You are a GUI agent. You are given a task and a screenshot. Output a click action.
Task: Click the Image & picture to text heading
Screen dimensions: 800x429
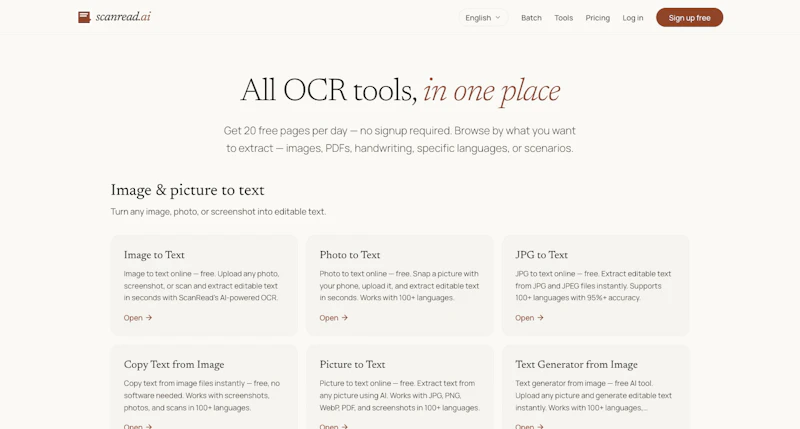click(x=187, y=190)
